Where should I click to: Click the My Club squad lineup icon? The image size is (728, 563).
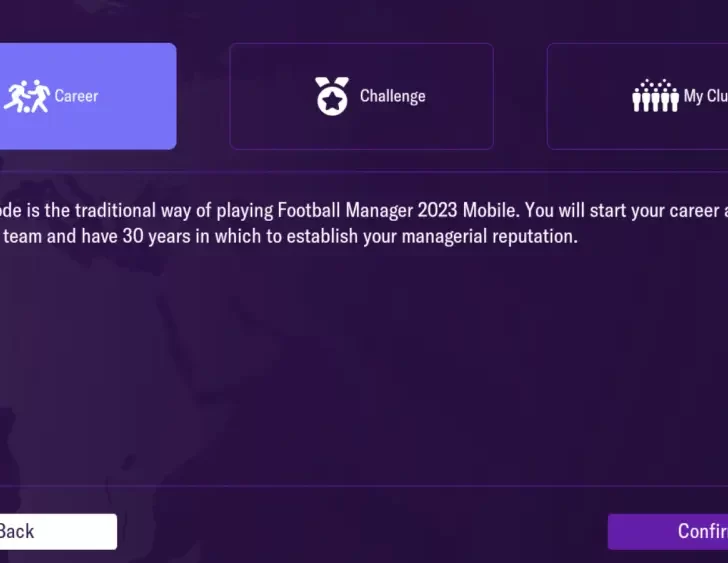click(655, 96)
